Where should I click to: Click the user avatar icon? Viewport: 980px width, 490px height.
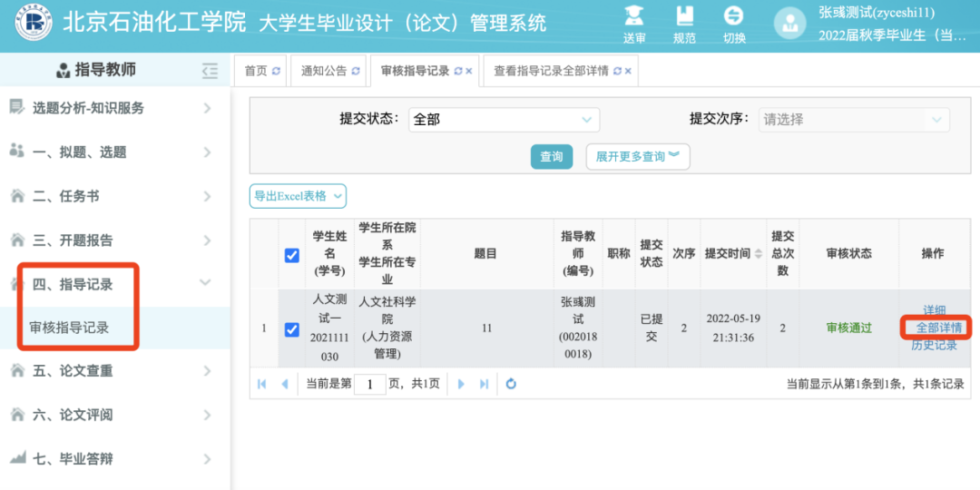pos(789,25)
